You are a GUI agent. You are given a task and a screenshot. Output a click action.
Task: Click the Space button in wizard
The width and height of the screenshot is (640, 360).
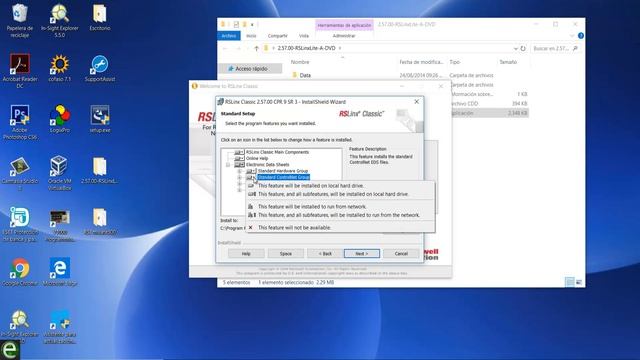coord(286,253)
